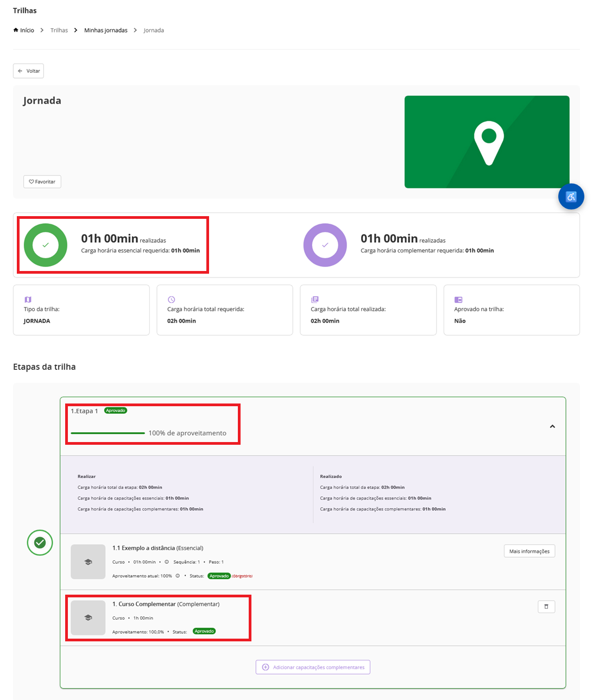
Task: Favorite this journey with Favoritar
Action: pos(42,181)
